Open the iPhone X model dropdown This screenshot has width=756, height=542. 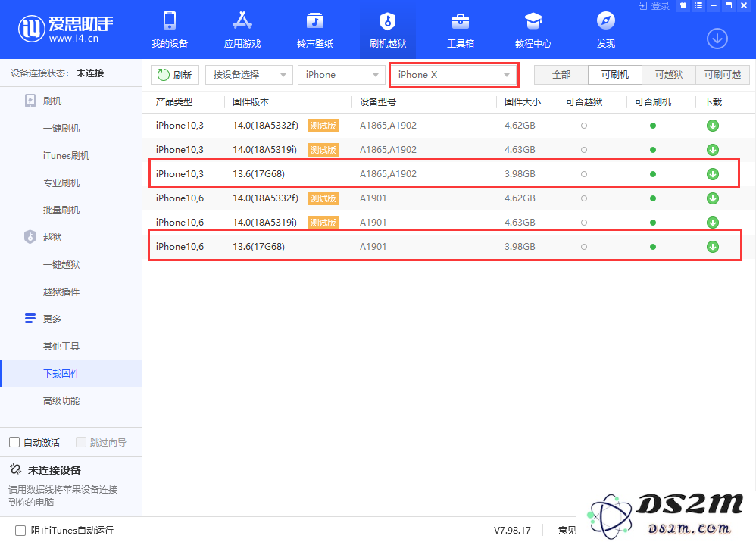pos(453,75)
